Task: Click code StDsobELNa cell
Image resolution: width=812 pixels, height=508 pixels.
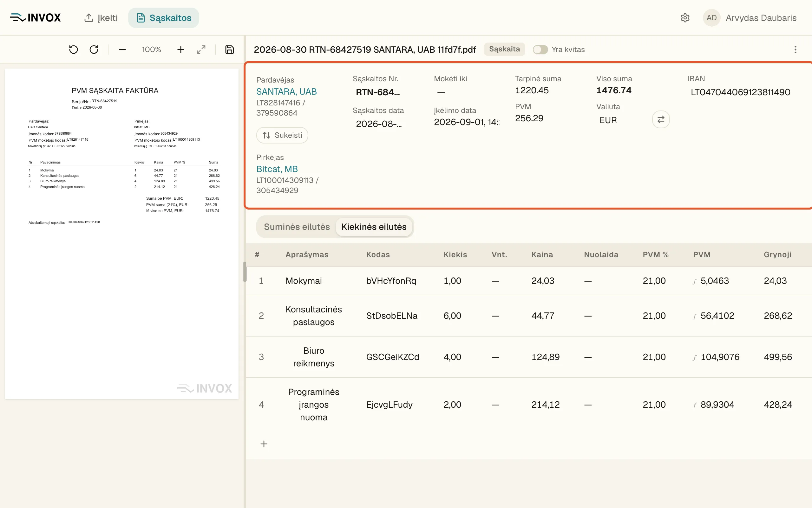Action: pyautogui.click(x=392, y=316)
